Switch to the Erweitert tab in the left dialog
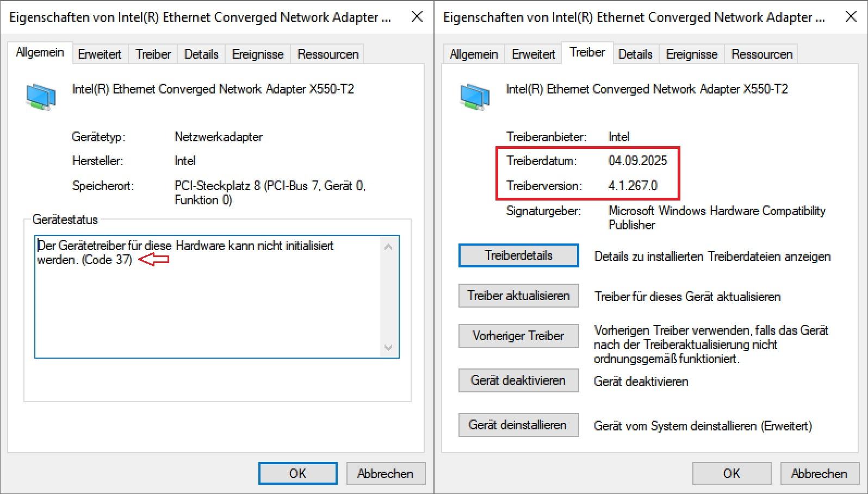 tap(100, 54)
